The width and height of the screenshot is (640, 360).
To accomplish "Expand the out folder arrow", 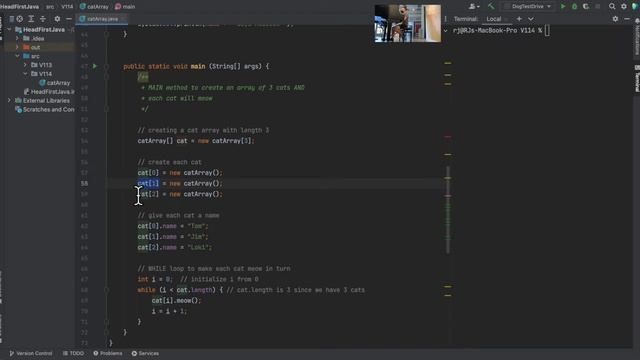I will coord(17,47).
